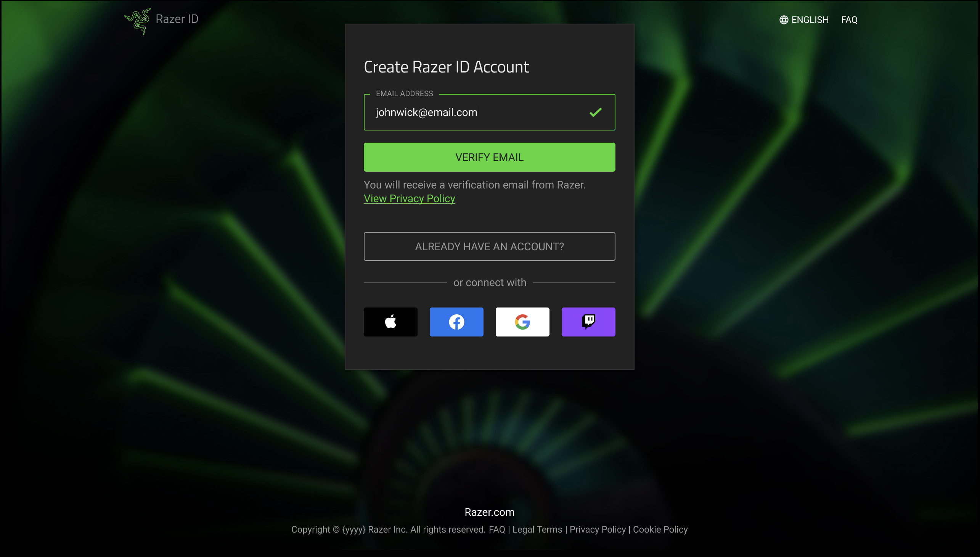Open FAQ in the top navigation
Screen dimensions: 980x557
pos(849,20)
